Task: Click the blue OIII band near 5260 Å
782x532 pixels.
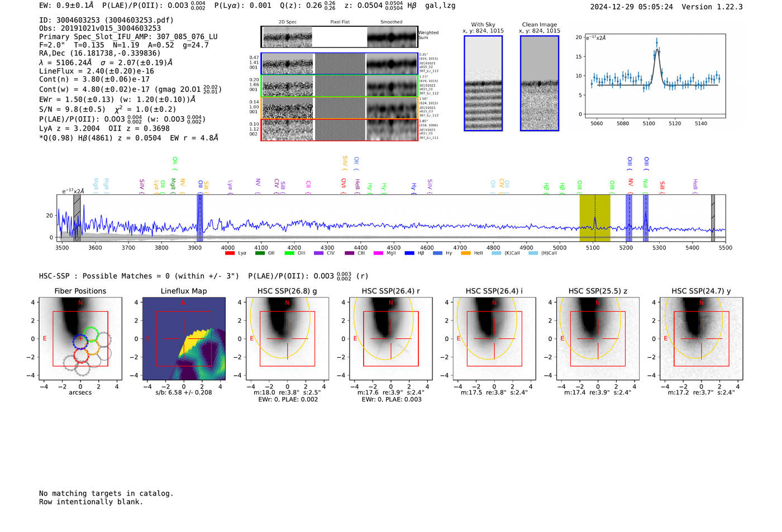Action: click(x=646, y=218)
